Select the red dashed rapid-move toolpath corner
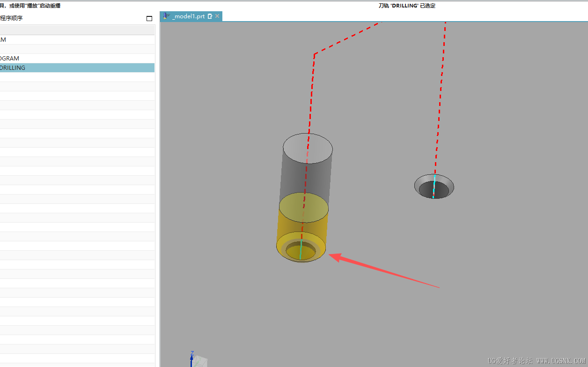588x367 pixels. (x=315, y=54)
